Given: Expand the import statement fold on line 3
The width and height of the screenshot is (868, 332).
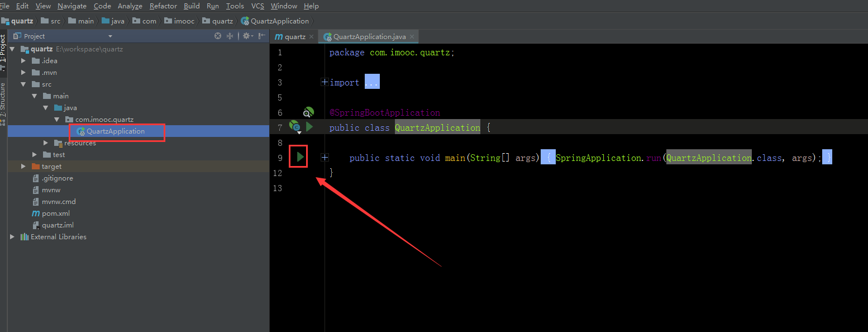Looking at the screenshot, I should 325,81.
